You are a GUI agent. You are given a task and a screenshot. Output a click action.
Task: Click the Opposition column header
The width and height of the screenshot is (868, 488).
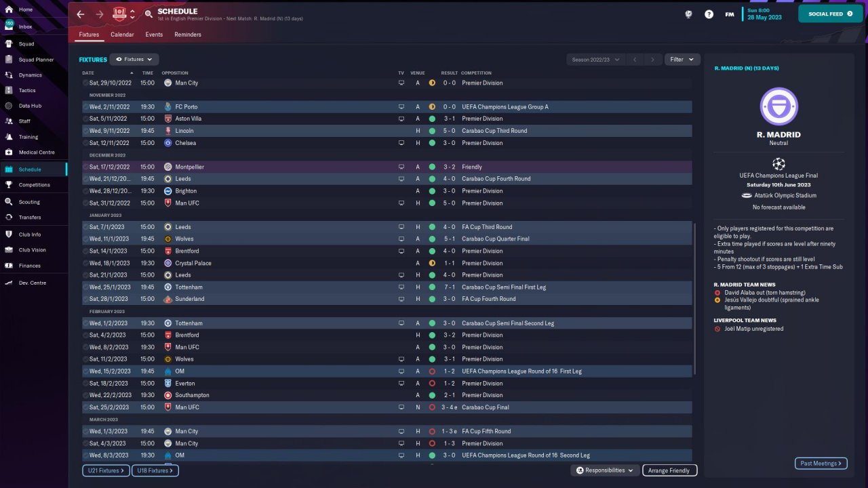click(175, 73)
